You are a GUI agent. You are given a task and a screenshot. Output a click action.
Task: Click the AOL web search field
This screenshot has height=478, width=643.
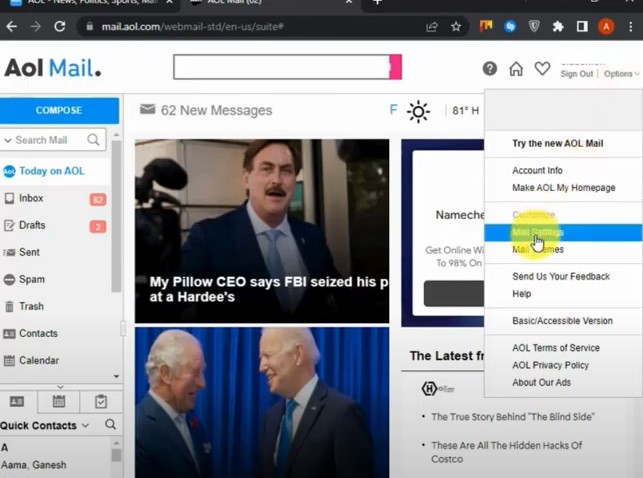[281, 67]
